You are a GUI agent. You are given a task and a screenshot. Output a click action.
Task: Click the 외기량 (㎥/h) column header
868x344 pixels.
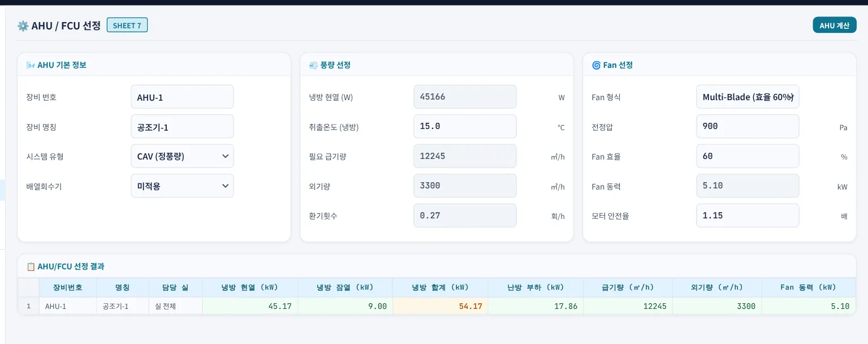click(717, 287)
